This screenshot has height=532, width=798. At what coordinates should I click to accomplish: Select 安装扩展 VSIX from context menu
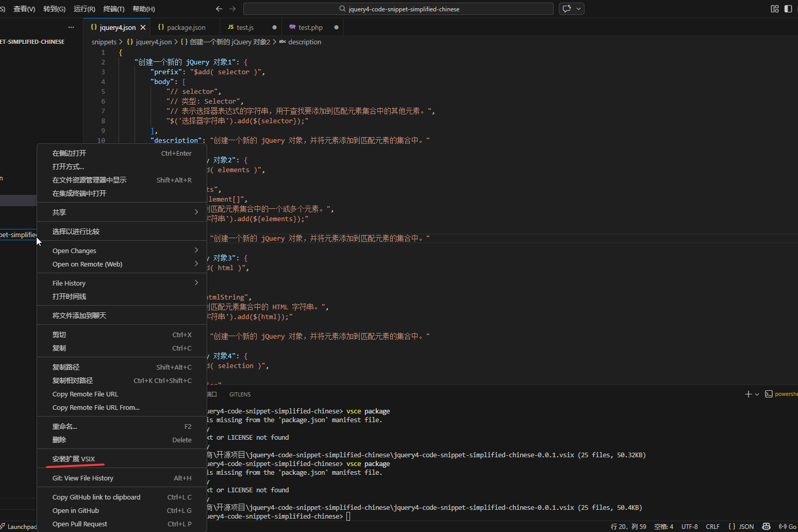[x=74, y=459]
